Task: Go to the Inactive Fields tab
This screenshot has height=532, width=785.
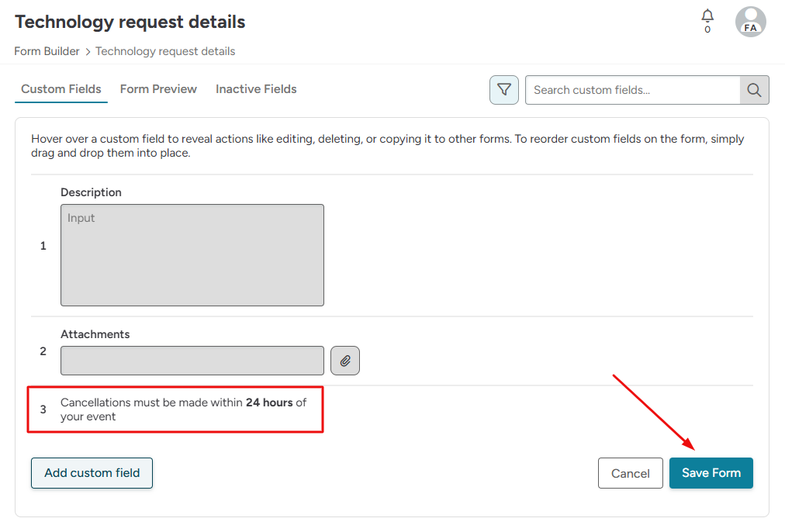Action: 256,89
